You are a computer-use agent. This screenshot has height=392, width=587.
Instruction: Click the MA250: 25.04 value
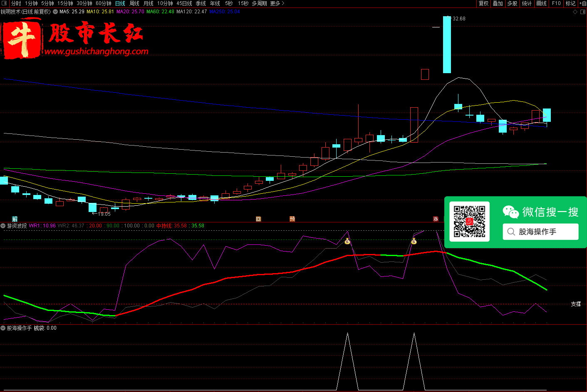pyautogui.click(x=225, y=12)
